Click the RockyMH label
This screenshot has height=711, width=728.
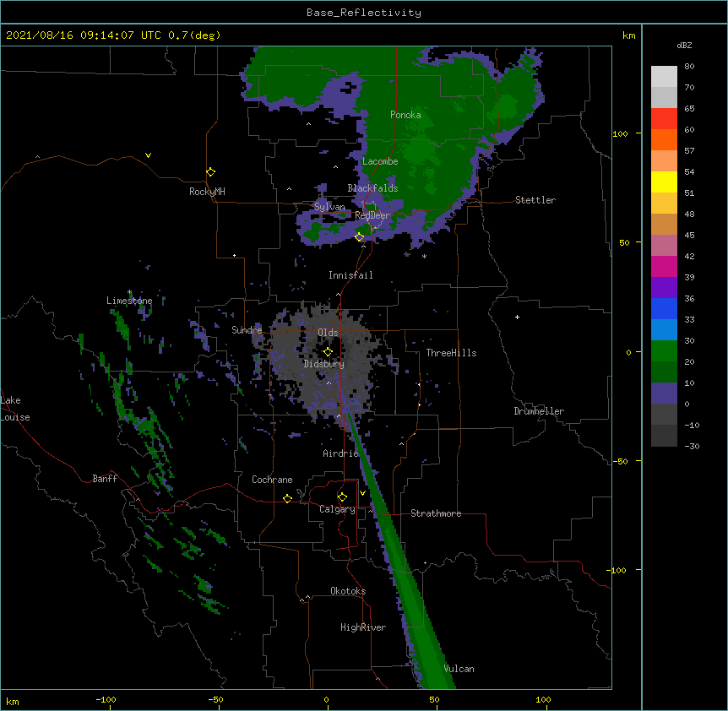(207, 191)
